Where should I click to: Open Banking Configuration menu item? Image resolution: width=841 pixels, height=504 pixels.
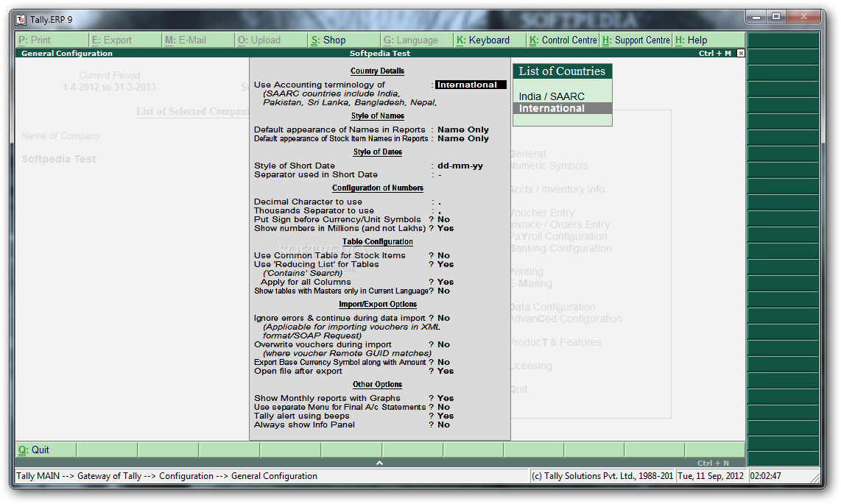click(562, 248)
